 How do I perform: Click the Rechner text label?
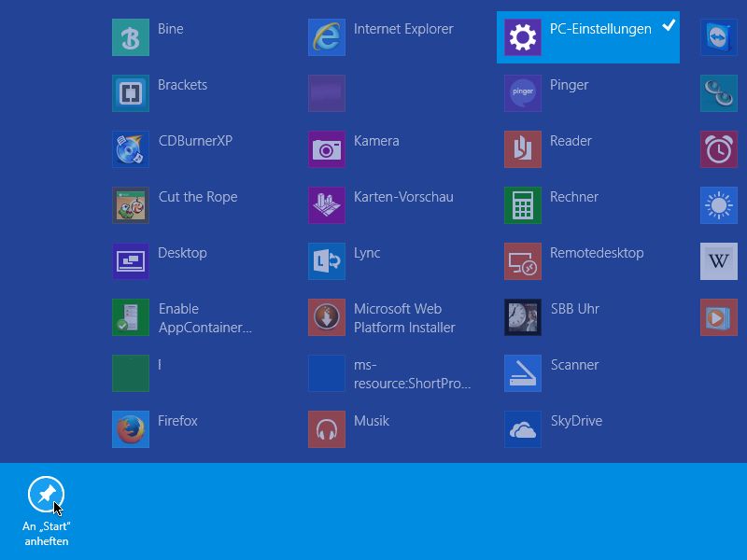tap(574, 197)
